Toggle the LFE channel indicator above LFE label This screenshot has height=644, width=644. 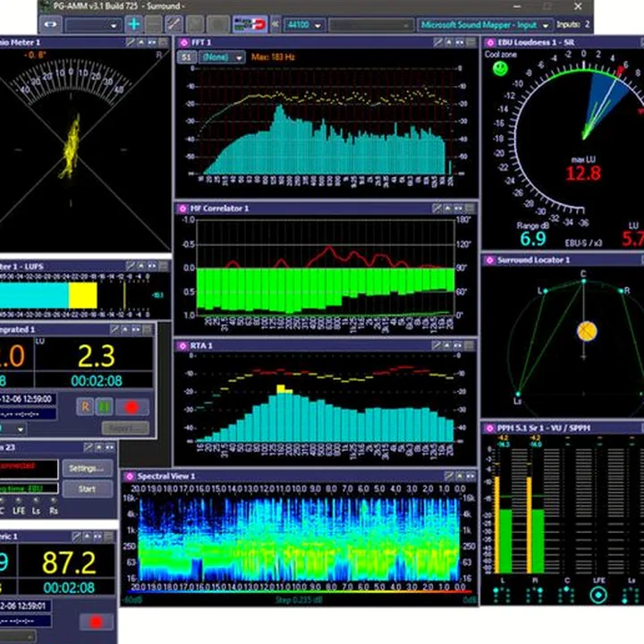pyautogui.click(x=19, y=501)
